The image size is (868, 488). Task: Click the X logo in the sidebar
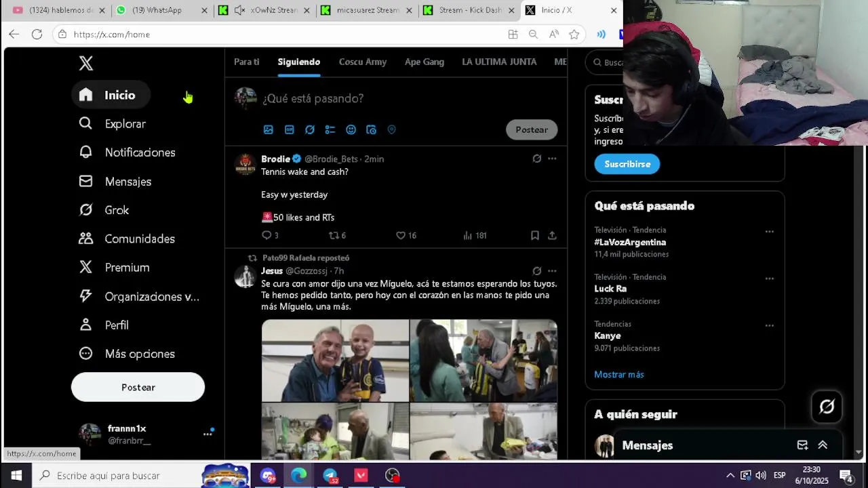[x=86, y=64]
